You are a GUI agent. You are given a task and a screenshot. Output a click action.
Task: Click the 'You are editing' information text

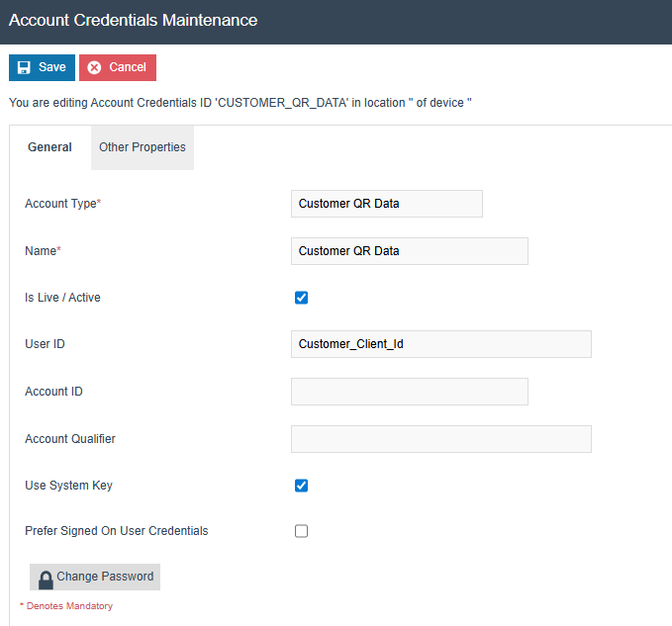[x=240, y=103]
